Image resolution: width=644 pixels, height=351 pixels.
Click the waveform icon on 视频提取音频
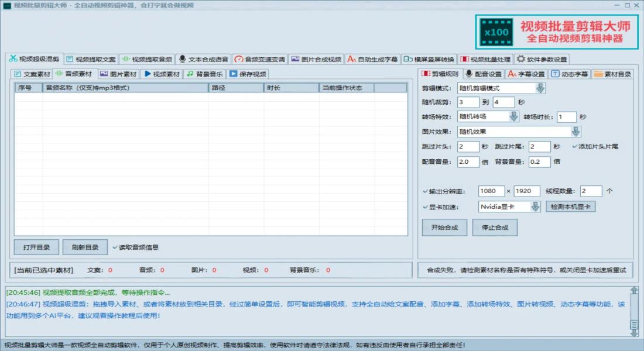126,59
